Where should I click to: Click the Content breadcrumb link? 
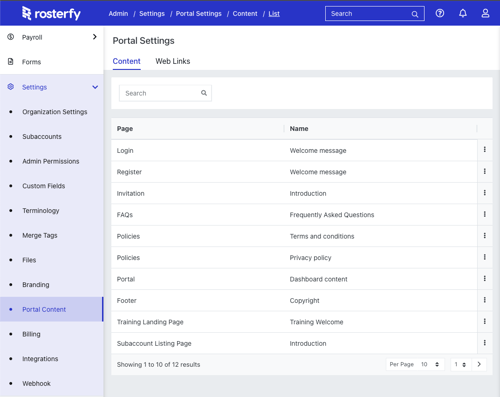click(x=245, y=14)
